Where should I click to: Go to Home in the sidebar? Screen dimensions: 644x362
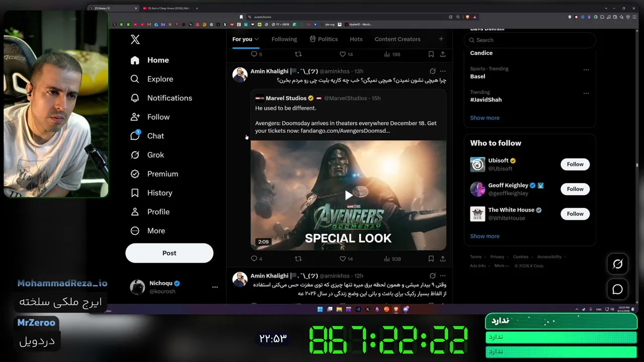coord(149,60)
